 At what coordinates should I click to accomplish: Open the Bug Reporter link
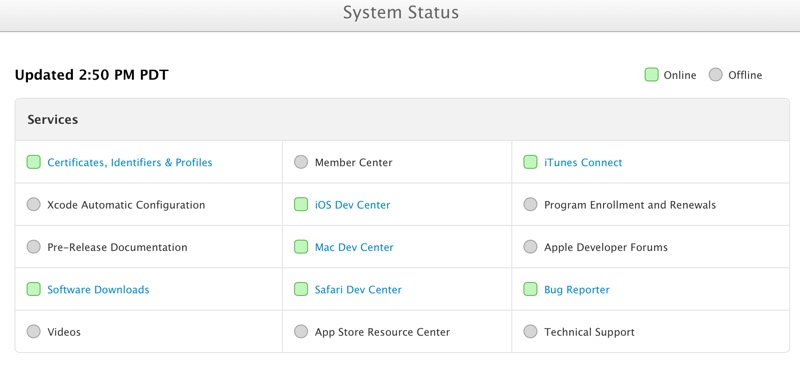point(577,289)
